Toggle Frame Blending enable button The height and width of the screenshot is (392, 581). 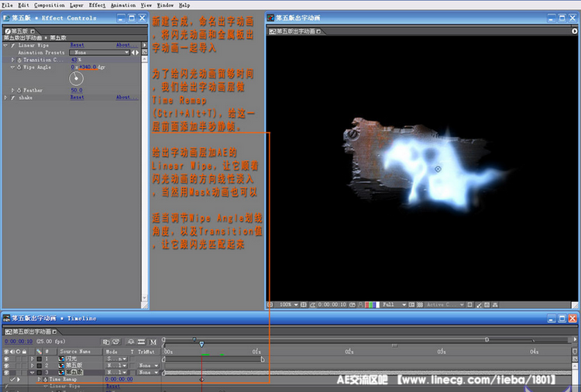[141, 342]
